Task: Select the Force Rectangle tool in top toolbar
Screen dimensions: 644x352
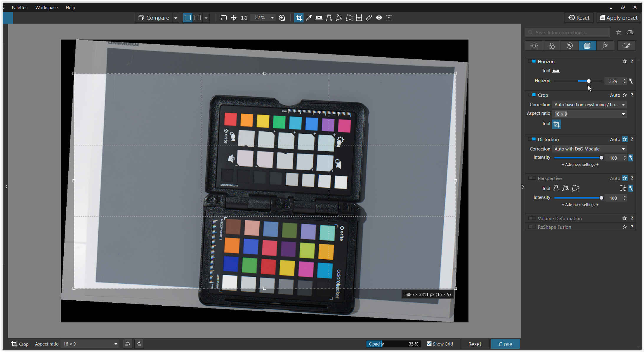Action: 339,18
